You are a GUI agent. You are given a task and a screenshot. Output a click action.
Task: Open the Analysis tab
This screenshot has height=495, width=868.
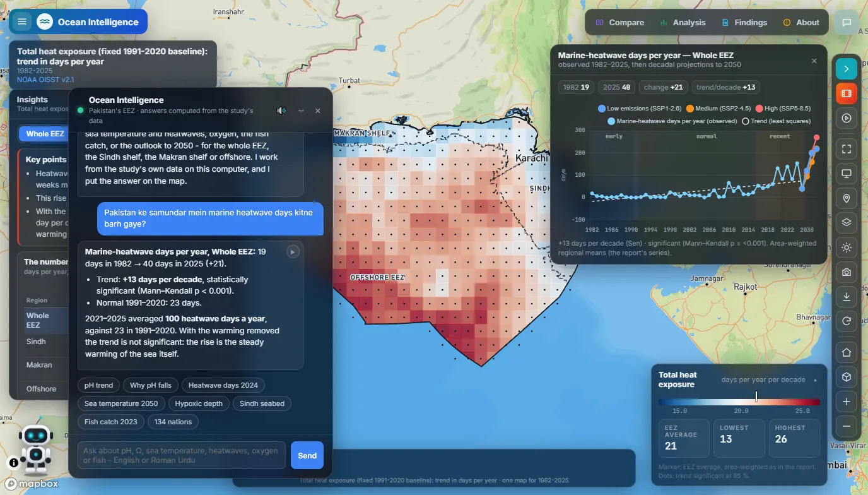(683, 22)
